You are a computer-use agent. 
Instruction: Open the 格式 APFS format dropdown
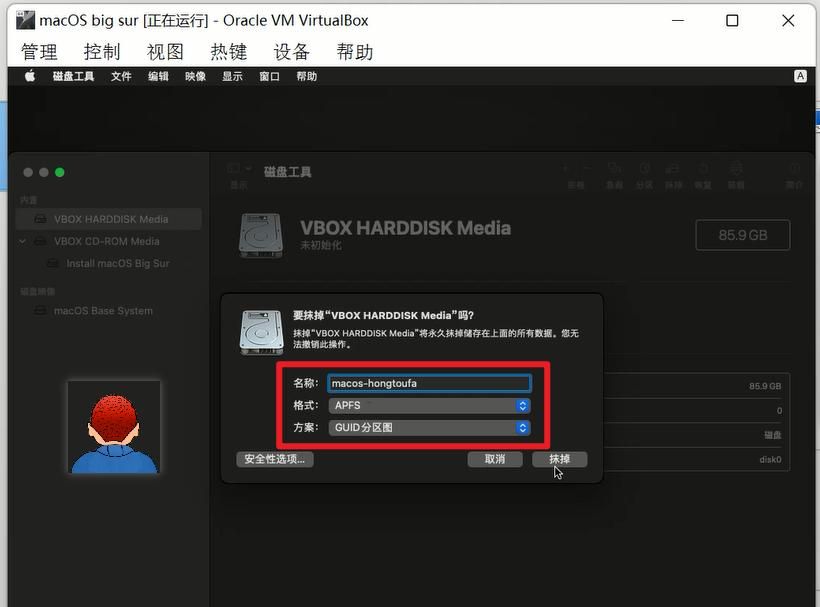coord(428,405)
